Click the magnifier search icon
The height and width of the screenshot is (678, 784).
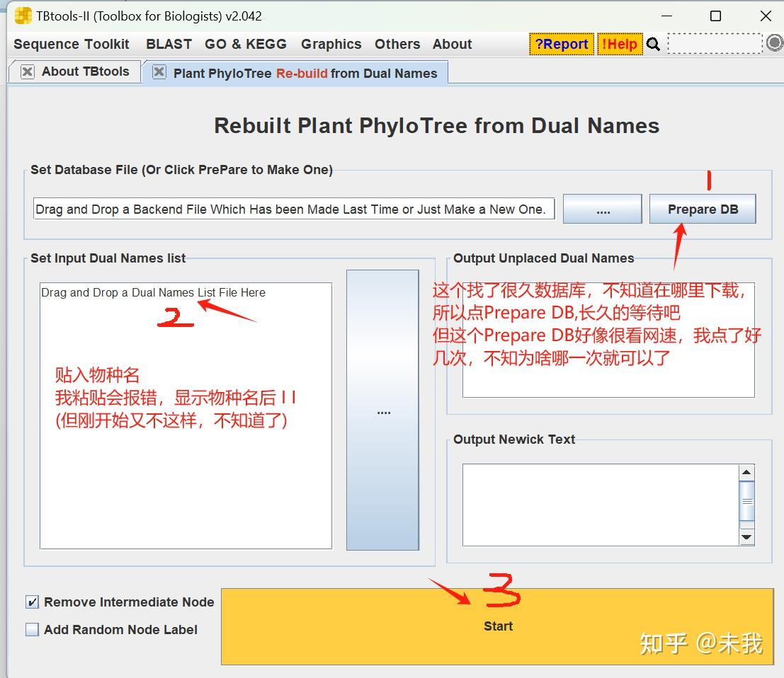pos(653,45)
